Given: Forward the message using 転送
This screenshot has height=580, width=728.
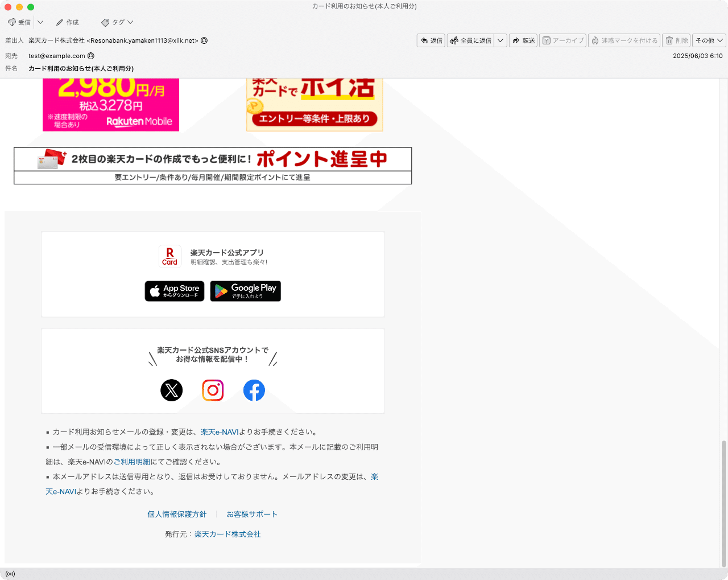Looking at the screenshot, I should tap(523, 40).
